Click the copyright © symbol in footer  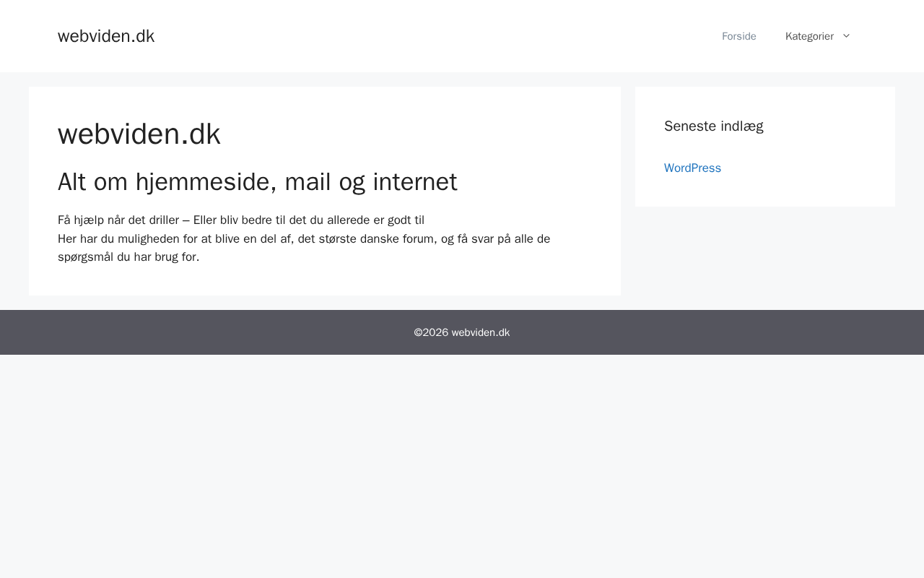pos(418,332)
